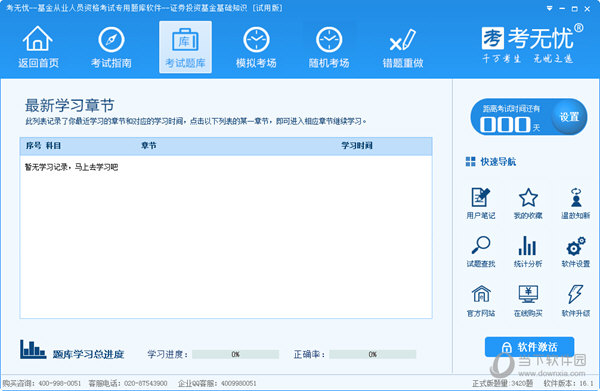Click the 软件激活 button
The height and width of the screenshot is (391, 600).
(x=529, y=347)
